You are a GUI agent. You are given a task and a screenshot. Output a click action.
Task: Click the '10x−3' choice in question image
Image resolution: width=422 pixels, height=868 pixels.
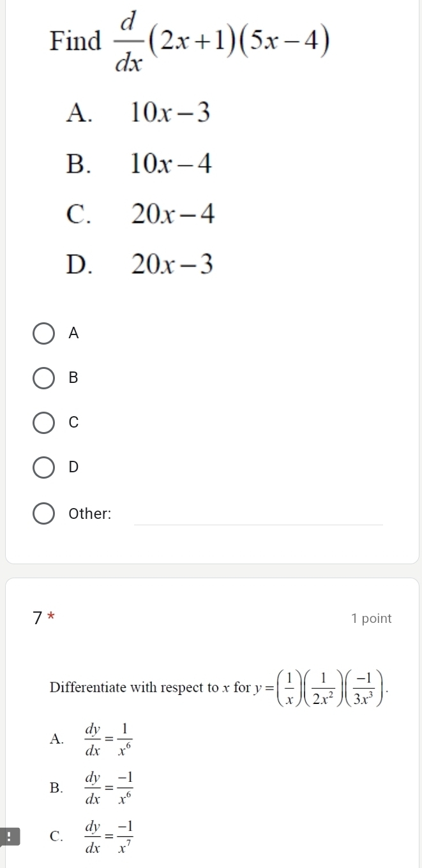(170, 114)
